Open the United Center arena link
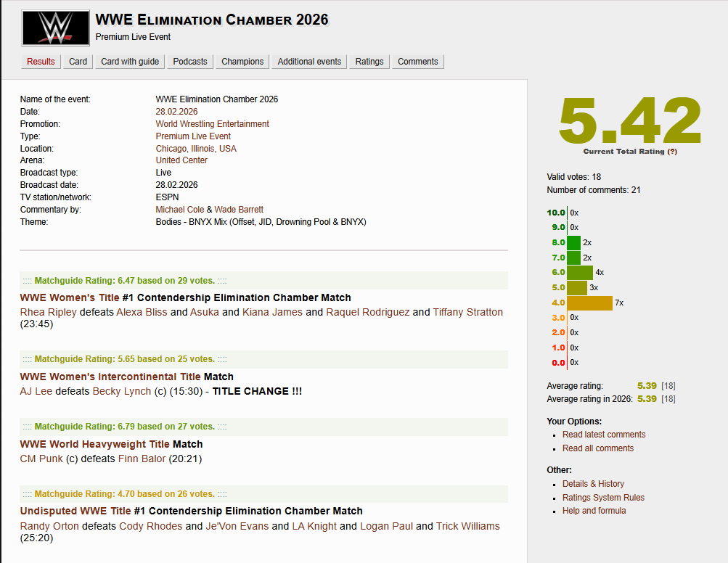Viewport: 728px width, 563px height. pos(181,160)
